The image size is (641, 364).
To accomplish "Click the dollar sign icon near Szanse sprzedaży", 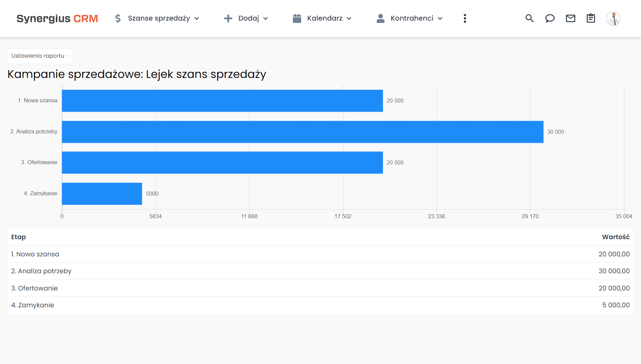I will (118, 19).
